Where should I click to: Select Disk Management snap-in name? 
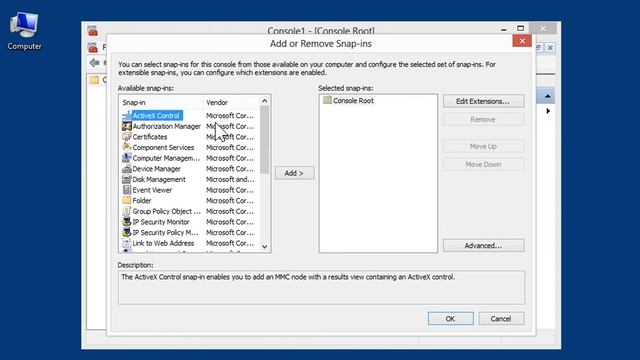[x=159, y=180]
